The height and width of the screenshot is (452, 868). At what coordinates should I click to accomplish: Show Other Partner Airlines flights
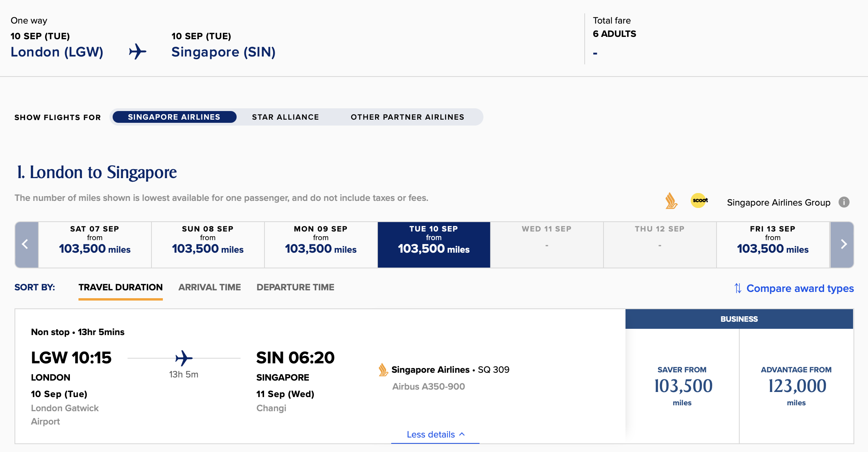click(x=407, y=117)
